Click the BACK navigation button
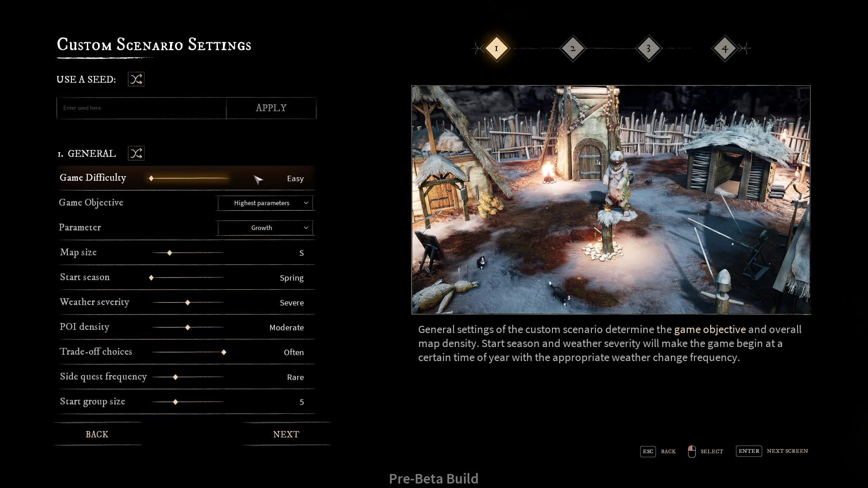The height and width of the screenshot is (488, 868). tap(97, 434)
